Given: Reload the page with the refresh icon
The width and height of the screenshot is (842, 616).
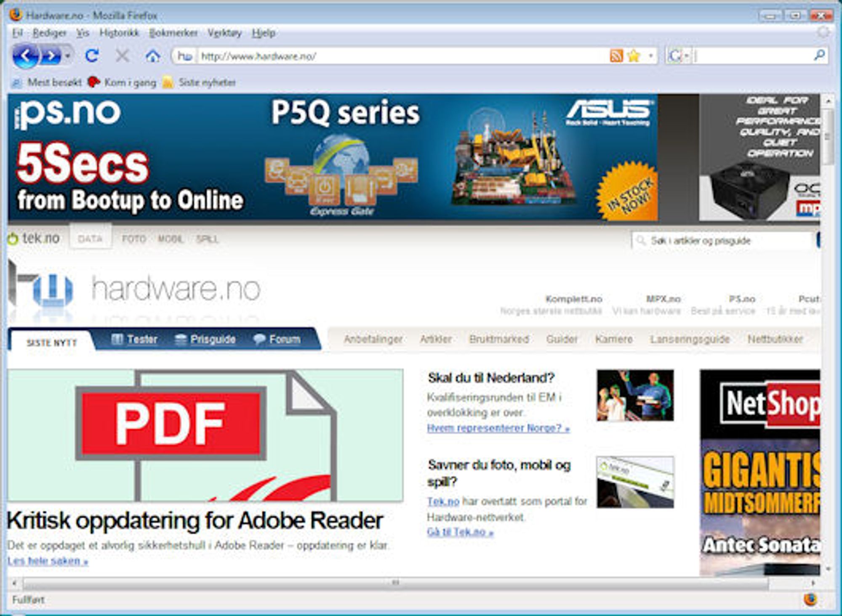Looking at the screenshot, I should (92, 56).
